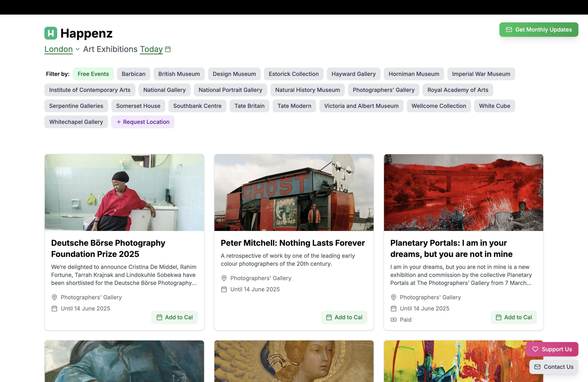Click Paid ticket icon on Planetary Portals card
Image resolution: width=588 pixels, height=382 pixels.
pyautogui.click(x=393, y=320)
